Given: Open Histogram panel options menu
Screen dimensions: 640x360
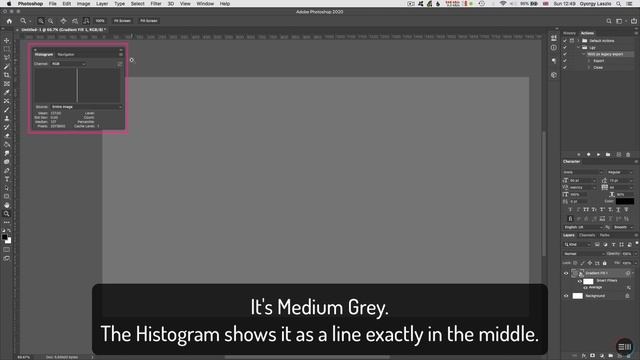Looking at the screenshot, I should (121, 54).
